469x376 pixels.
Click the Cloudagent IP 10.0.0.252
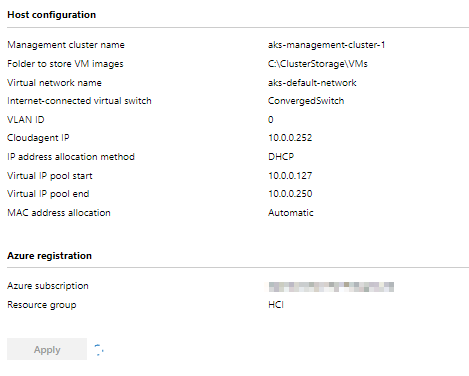point(290,138)
